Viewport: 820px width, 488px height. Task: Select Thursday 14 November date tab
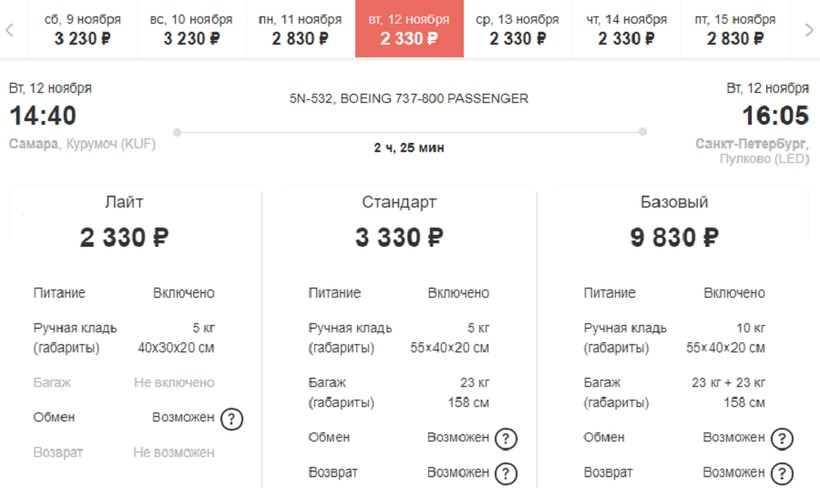click(627, 29)
